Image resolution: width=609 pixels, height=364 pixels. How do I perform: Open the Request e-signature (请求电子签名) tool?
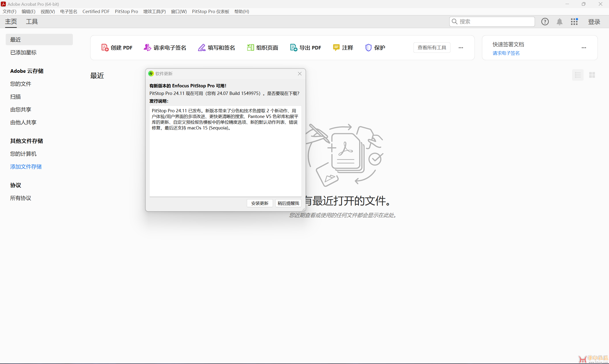165,47
